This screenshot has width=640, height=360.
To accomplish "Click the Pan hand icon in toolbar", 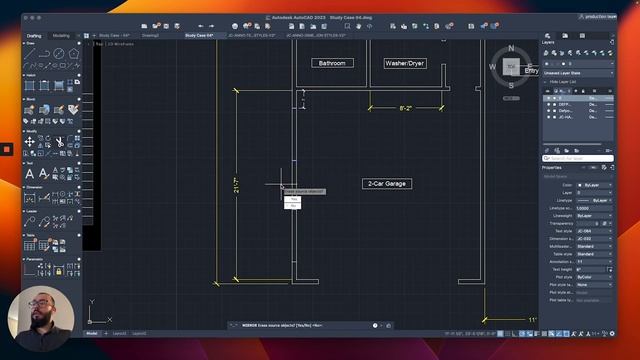I will coord(358,26).
